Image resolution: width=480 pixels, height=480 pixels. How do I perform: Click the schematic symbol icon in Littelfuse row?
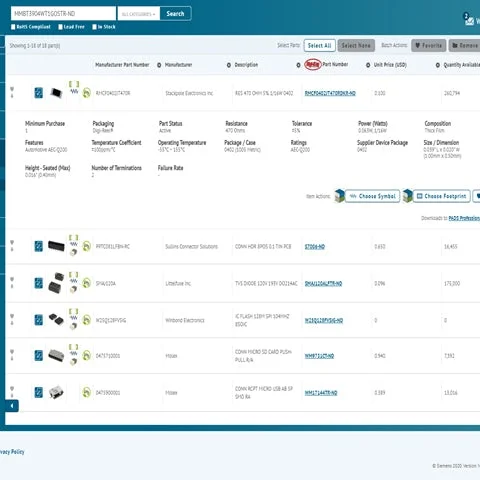74,281
